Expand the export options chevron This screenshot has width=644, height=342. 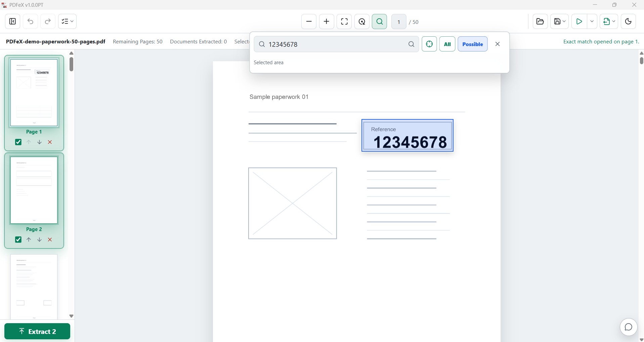tap(614, 22)
